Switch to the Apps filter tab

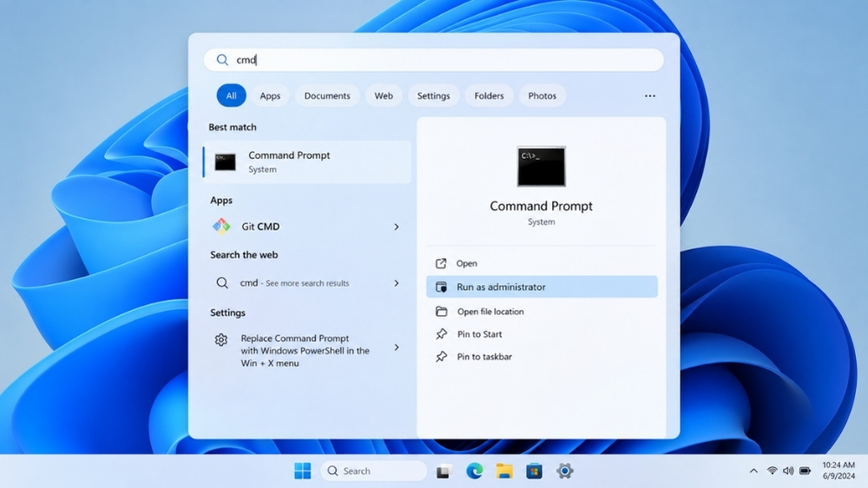click(x=270, y=96)
